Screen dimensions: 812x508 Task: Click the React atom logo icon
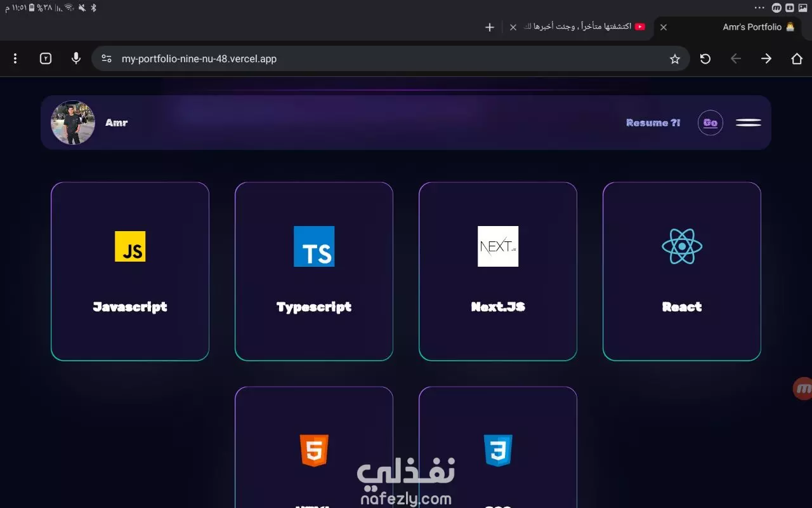pyautogui.click(x=682, y=246)
